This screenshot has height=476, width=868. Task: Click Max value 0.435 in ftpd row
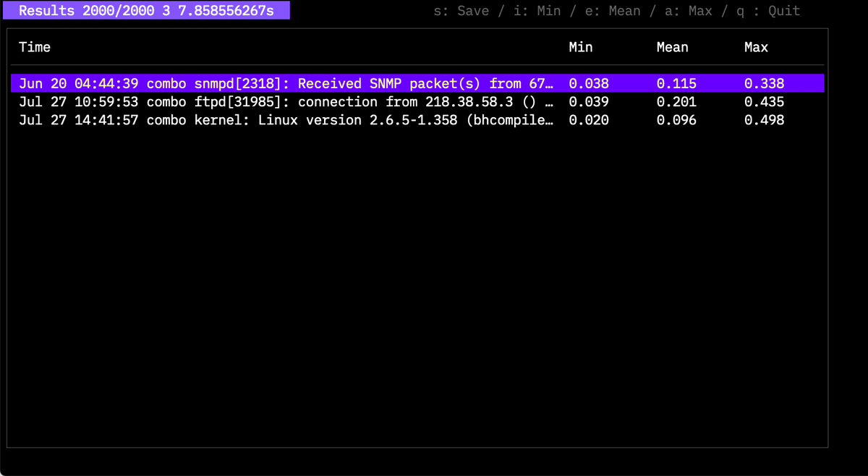[x=764, y=102]
